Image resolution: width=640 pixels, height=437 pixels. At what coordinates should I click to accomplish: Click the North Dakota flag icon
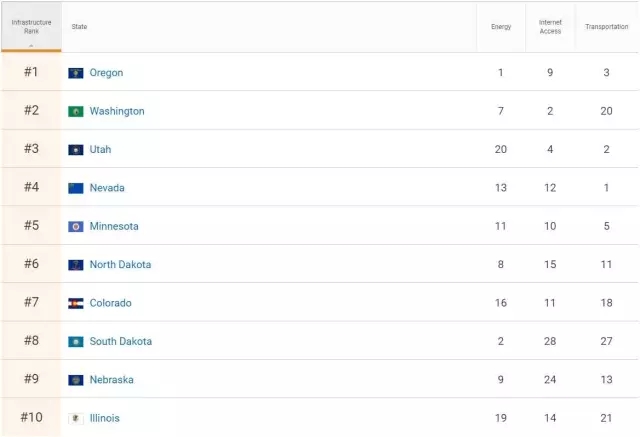[76, 265]
